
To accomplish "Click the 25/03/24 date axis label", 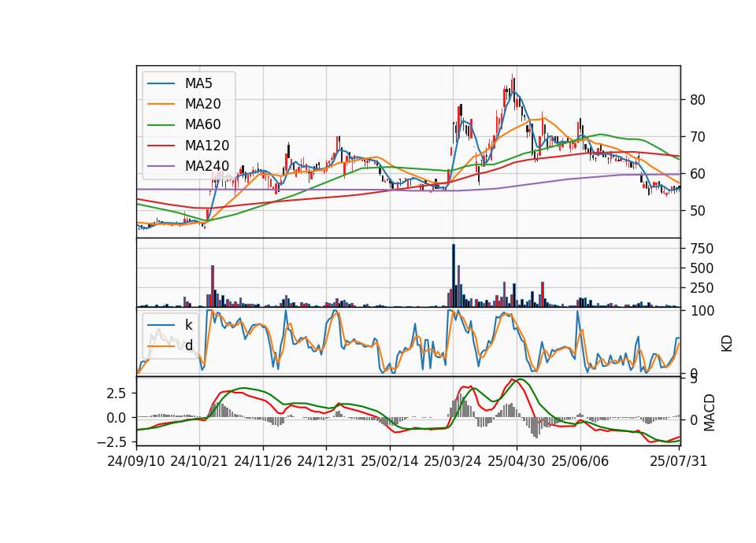I will point(453,461).
